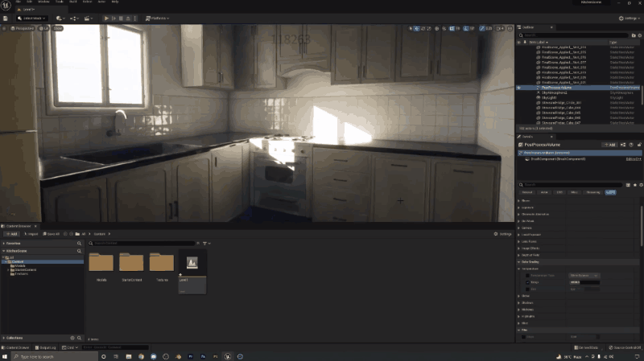Click the Add button in Content Browser
This screenshot has width=644, height=361.
click(x=12, y=234)
